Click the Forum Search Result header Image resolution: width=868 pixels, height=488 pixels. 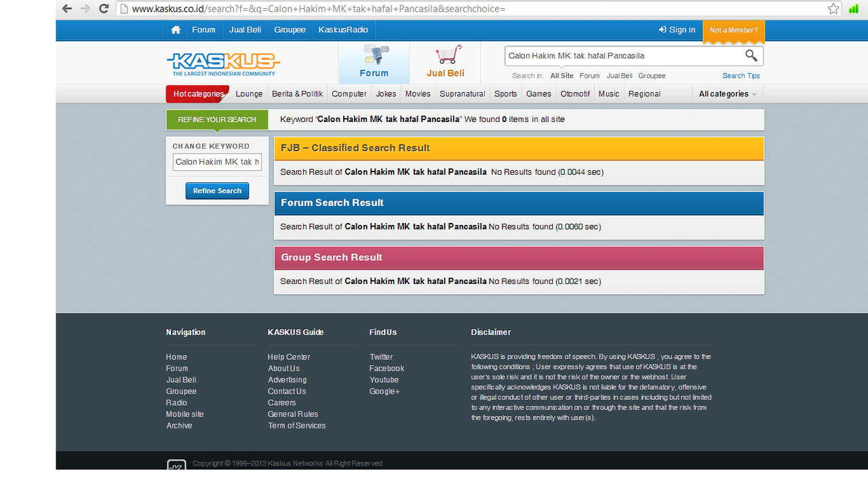[x=519, y=203]
